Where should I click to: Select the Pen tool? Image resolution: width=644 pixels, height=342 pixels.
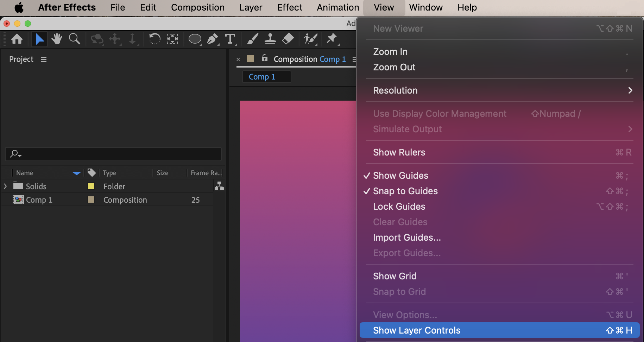click(x=212, y=39)
